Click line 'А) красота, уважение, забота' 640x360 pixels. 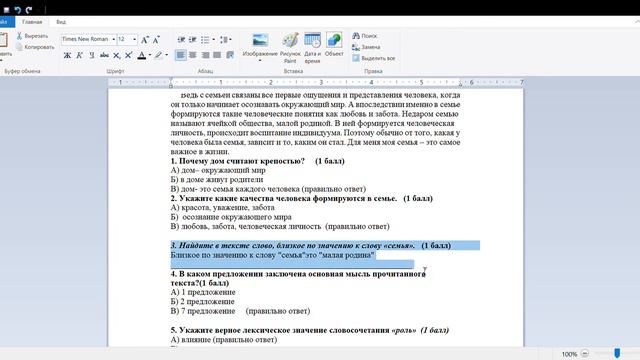pyautogui.click(x=222, y=208)
